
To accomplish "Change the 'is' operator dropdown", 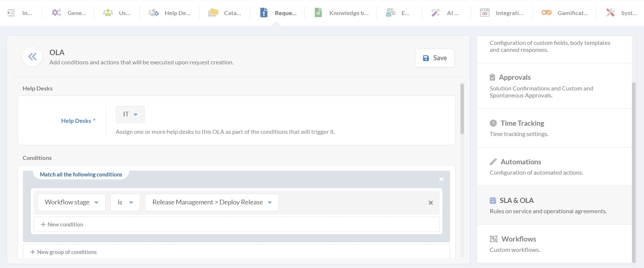I will coord(125,202).
